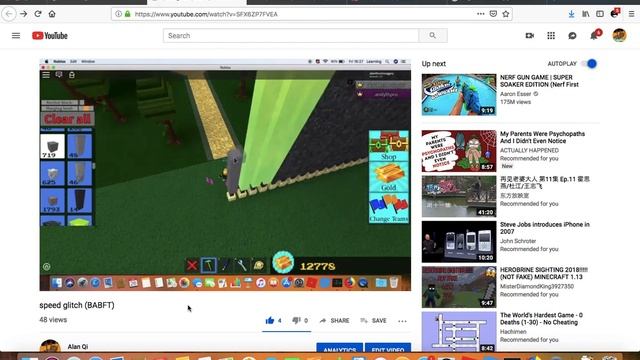The height and width of the screenshot is (360, 640).
Task: Click into the YouTube search field
Action: (291, 36)
